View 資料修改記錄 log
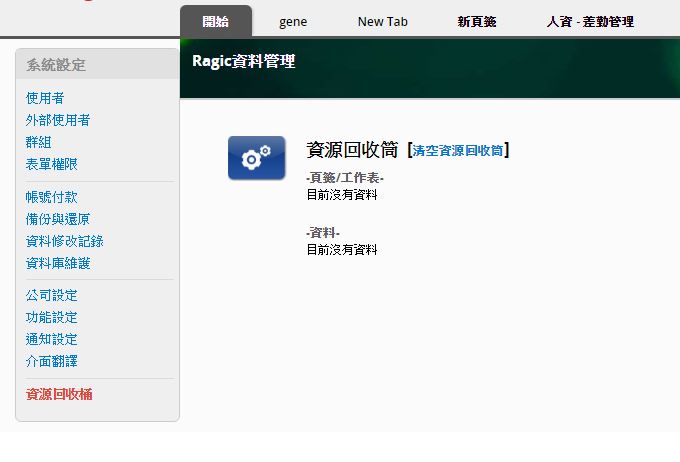The image size is (680, 462). pos(65,241)
